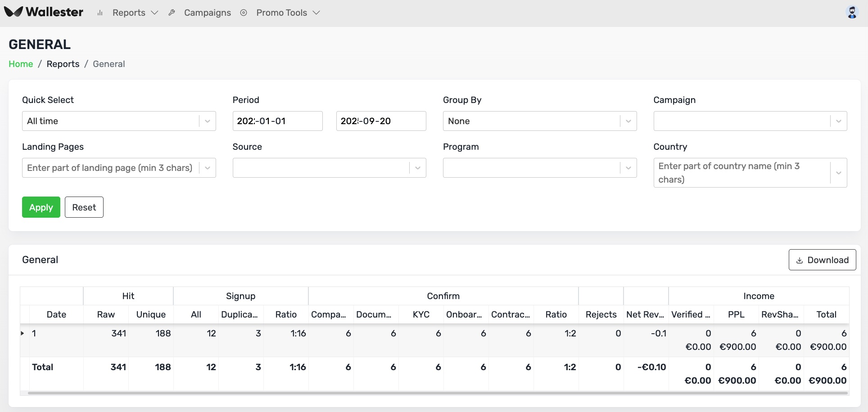This screenshot has height=412, width=868.
Task: Click the Wallester logo
Action: coord(44,12)
